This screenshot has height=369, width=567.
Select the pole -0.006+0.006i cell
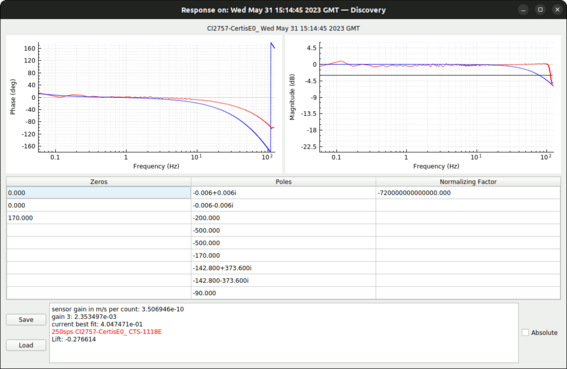coord(284,193)
